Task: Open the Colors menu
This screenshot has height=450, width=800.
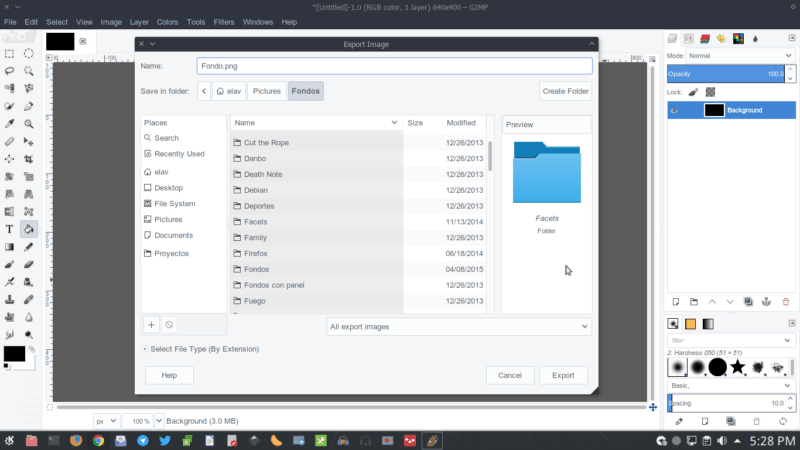Action: 167,21
